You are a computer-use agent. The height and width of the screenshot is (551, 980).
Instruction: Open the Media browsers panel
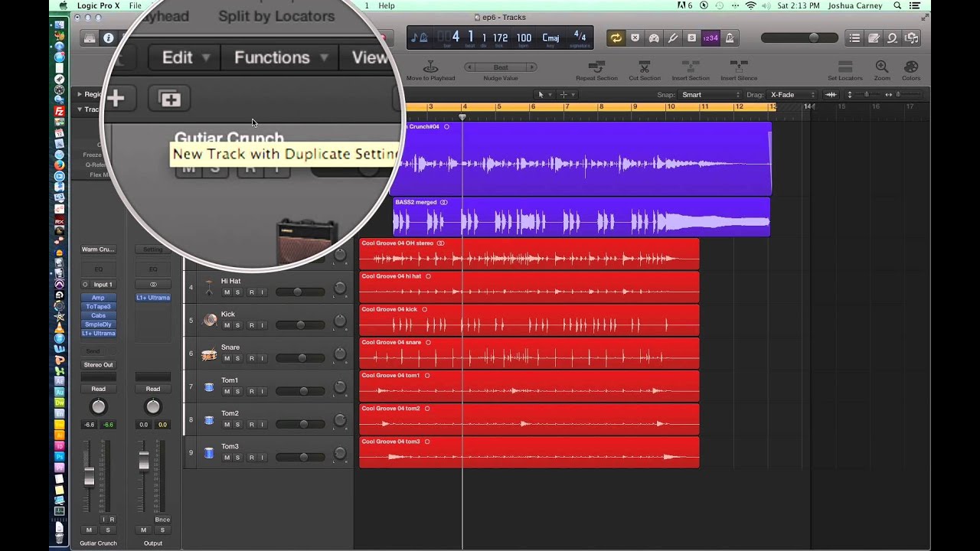click(x=911, y=37)
